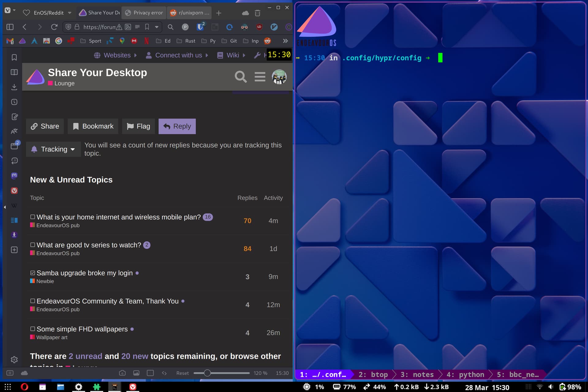The width and height of the screenshot is (588, 392).
Task: Open the 20 new topics link
Action: (134, 356)
